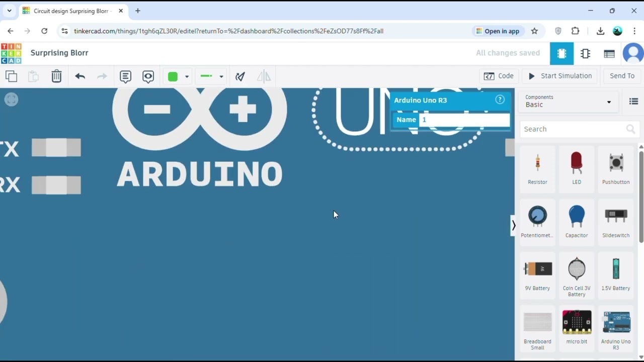The width and height of the screenshot is (644, 362).
Task: Click the shield extension icon
Action: coord(558,31)
